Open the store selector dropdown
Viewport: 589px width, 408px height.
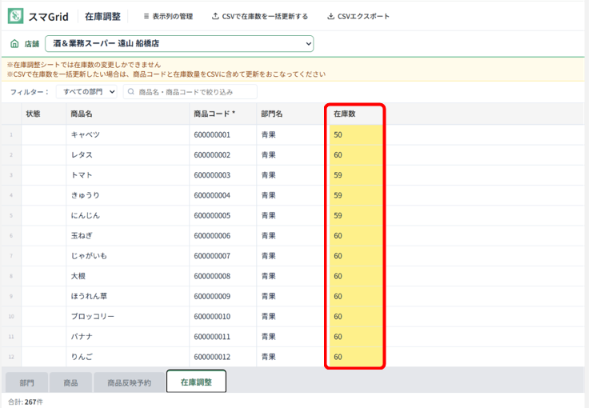180,44
